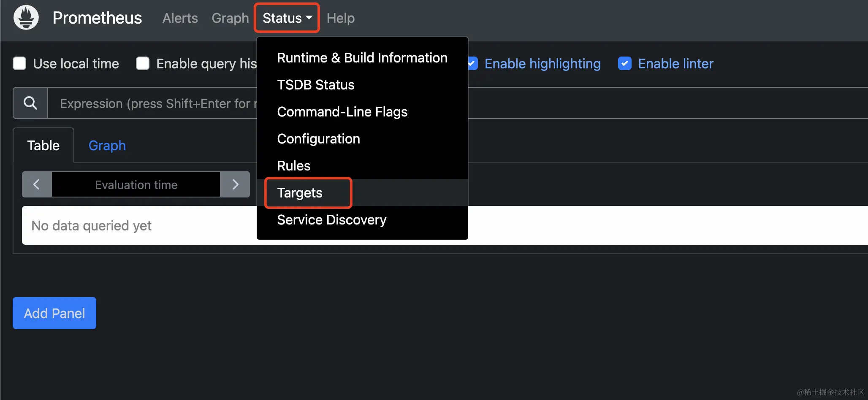Switch to the Graph panel tab
The height and width of the screenshot is (400, 868).
click(107, 146)
